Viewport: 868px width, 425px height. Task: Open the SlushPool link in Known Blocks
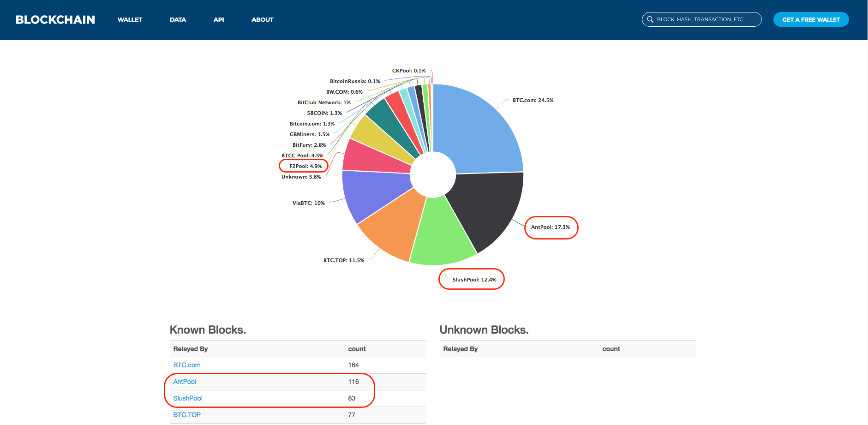pyautogui.click(x=188, y=398)
